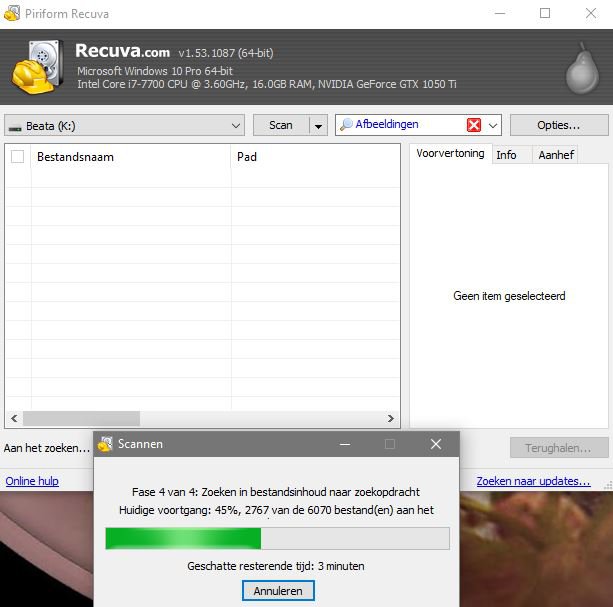Click the Terughalen... button
The width and height of the screenshot is (613, 607).
coord(559,448)
